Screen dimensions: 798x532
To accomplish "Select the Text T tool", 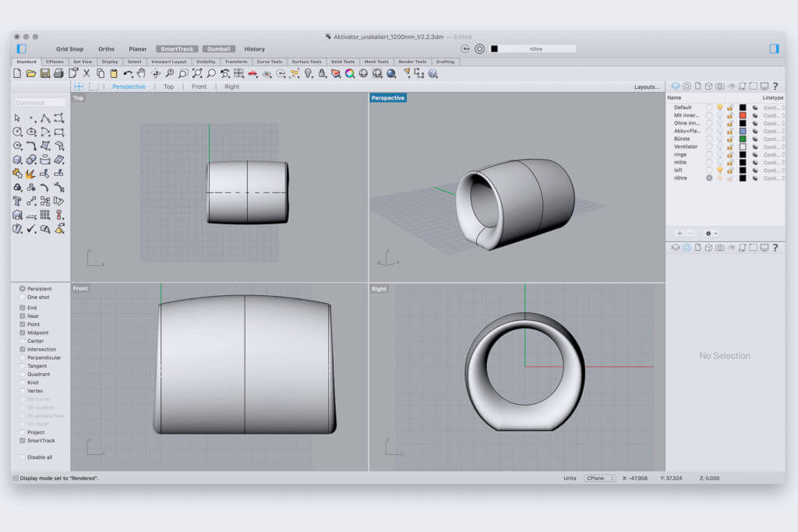I will [17, 202].
